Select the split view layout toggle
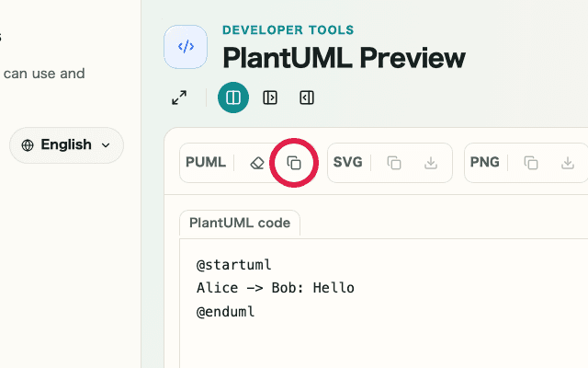This screenshot has width=588, height=368. pyautogui.click(x=233, y=98)
